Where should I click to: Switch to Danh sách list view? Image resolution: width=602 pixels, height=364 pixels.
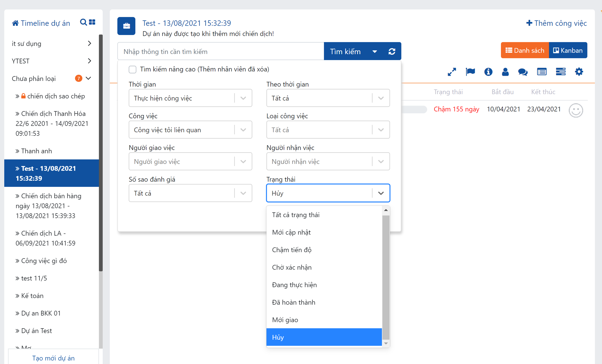525,50
